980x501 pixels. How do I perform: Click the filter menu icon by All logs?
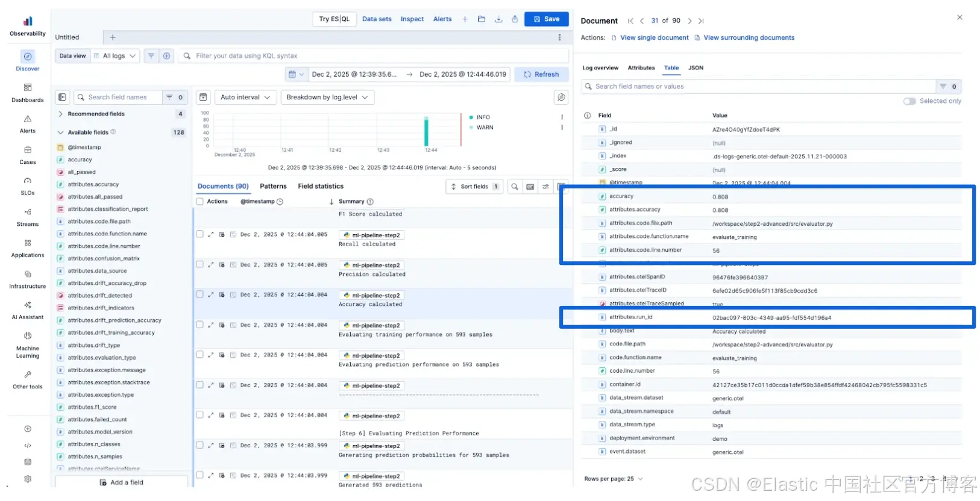(x=151, y=56)
